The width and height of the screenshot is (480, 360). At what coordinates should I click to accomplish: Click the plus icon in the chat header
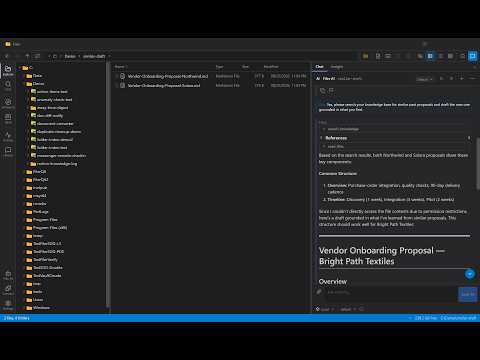[x=462, y=79]
